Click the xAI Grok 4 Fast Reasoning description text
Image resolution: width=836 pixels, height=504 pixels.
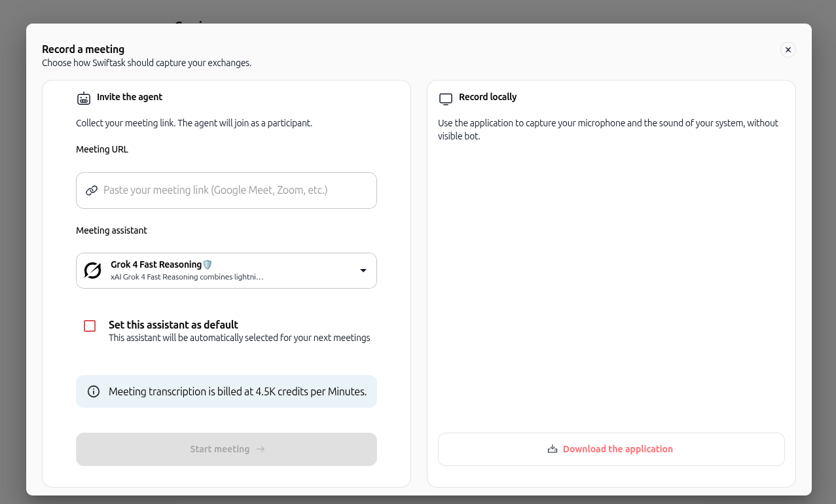[187, 277]
